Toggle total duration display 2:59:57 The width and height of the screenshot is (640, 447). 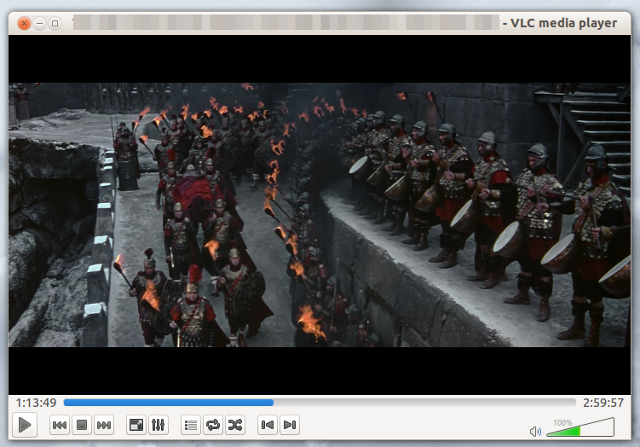tap(603, 403)
